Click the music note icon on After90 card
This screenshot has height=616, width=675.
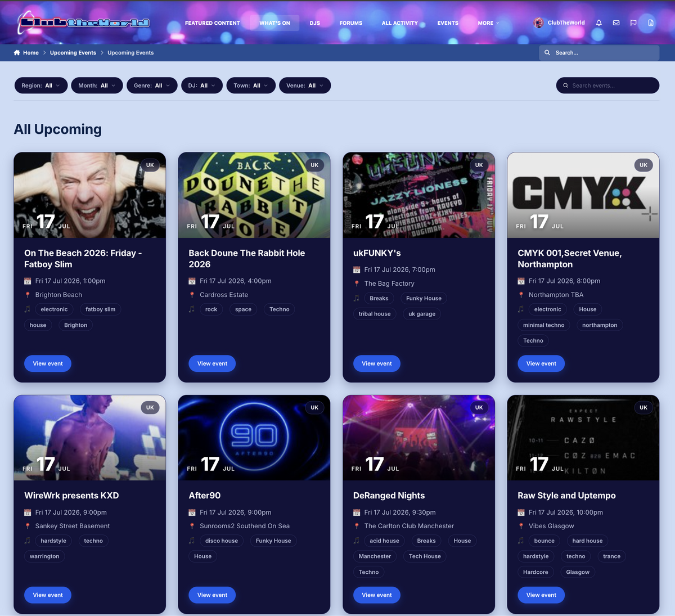[x=192, y=541]
